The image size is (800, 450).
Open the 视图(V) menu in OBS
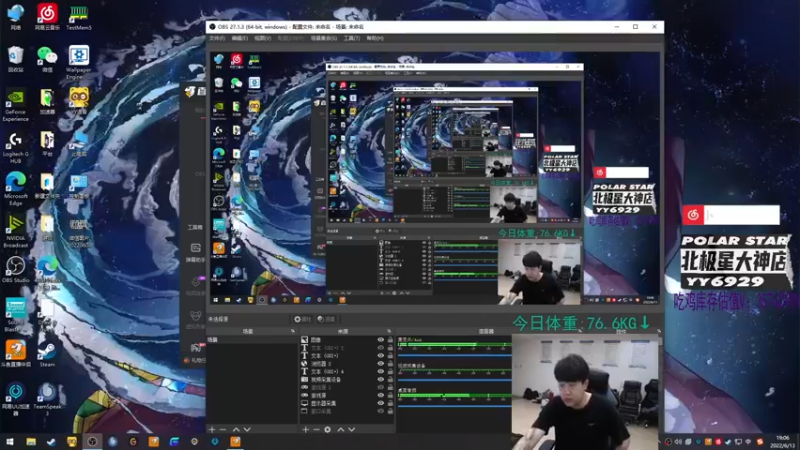(263, 38)
